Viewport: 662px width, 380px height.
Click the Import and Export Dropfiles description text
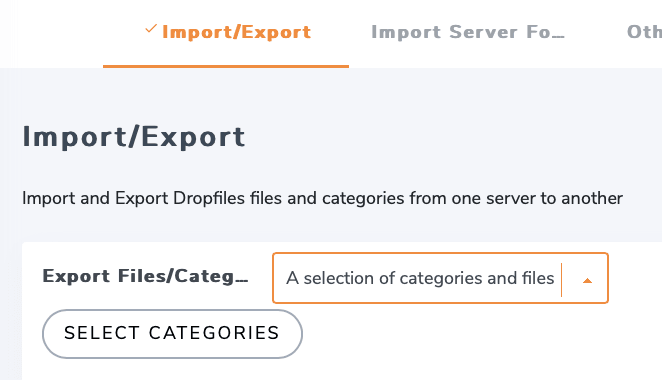tap(322, 198)
